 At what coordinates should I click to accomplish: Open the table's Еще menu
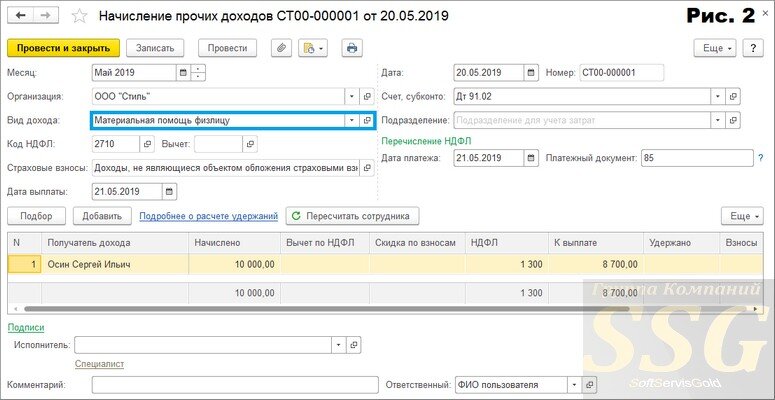(x=742, y=216)
